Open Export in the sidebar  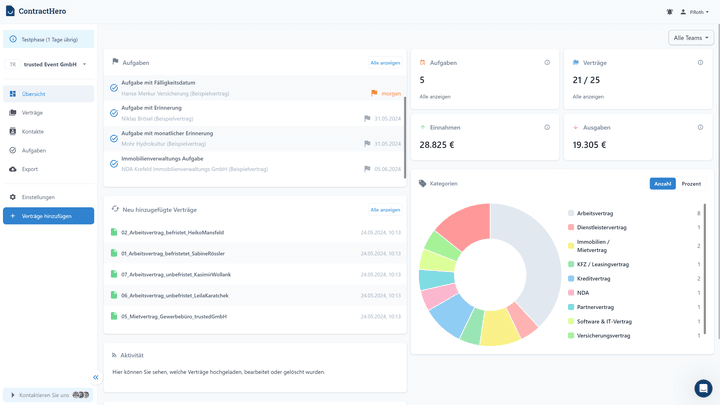click(x=48, y=169)
